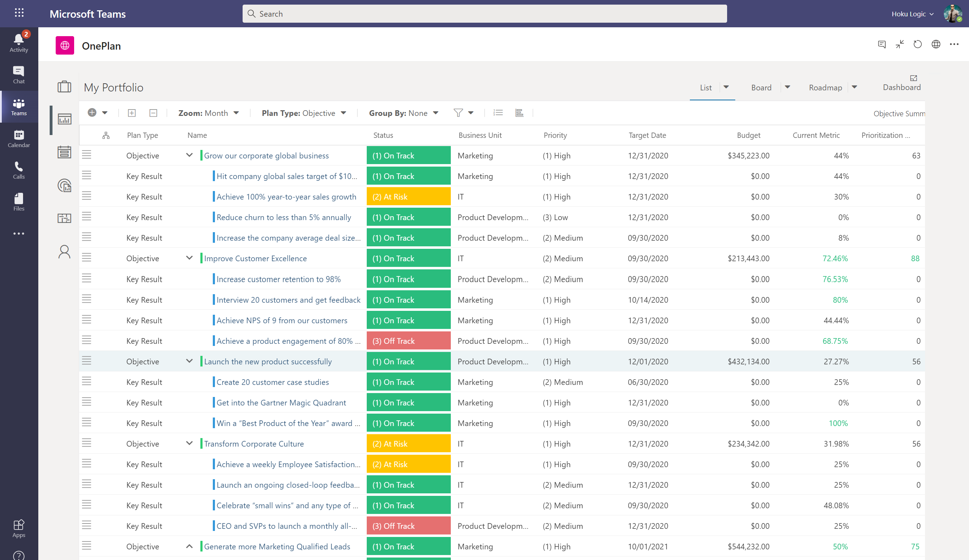
Task: Click the collapse all minus icon
Action: tap(153, 113)
